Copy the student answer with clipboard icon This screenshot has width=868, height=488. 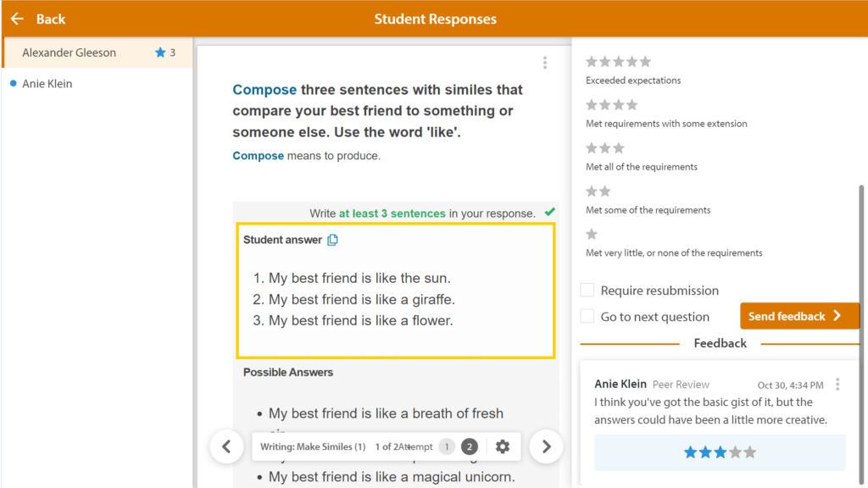332,240
